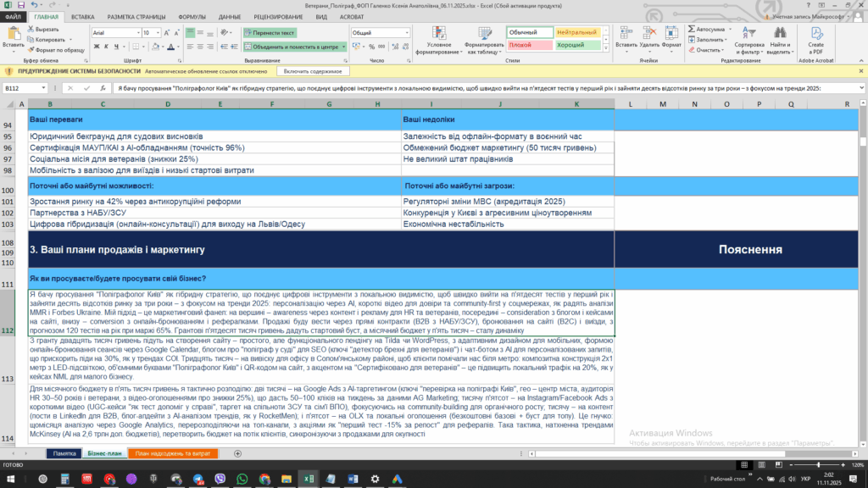
Task: Click the Save icon in quick access toolbar
Action: point(19,5)
